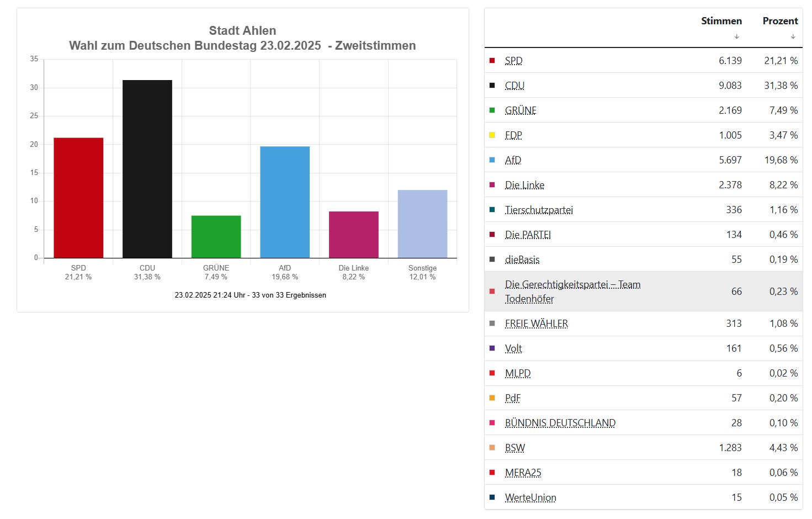Open the Die Linke party link

click(524, 185)
